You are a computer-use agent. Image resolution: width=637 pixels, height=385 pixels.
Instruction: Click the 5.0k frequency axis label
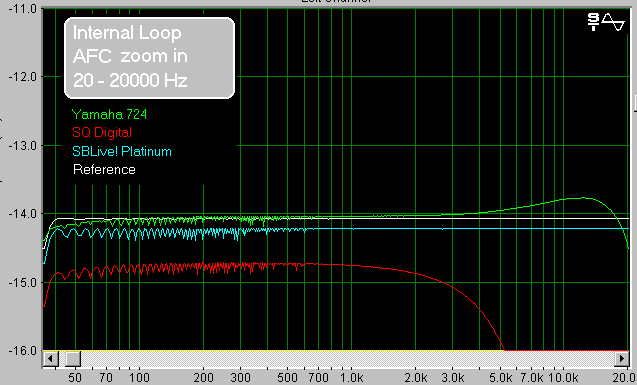pos(500,378)
